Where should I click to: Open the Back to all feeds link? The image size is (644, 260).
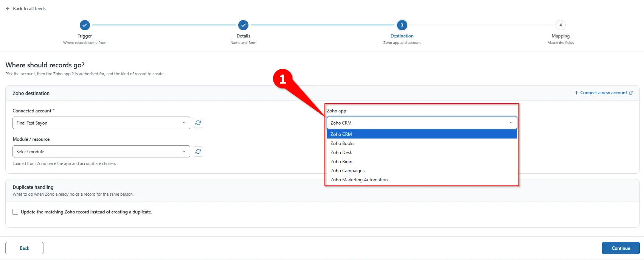click(x=29, y=8)
